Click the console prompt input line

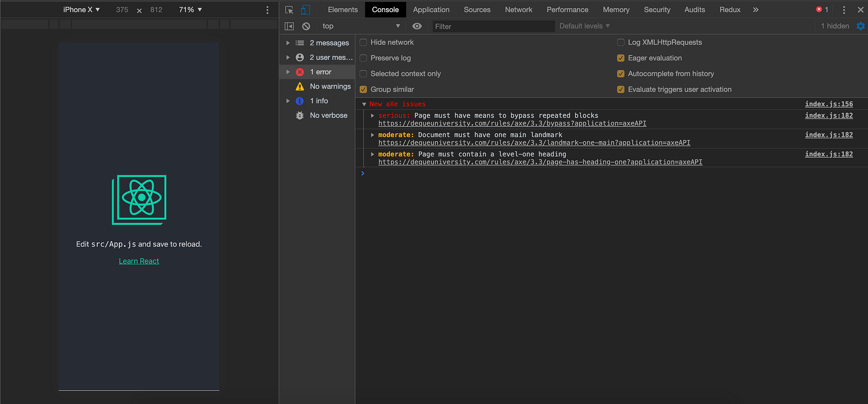[612, 173]
